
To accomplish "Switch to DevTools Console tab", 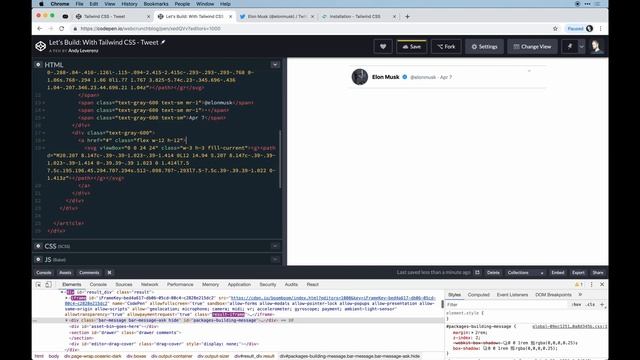I will (98, 284).
